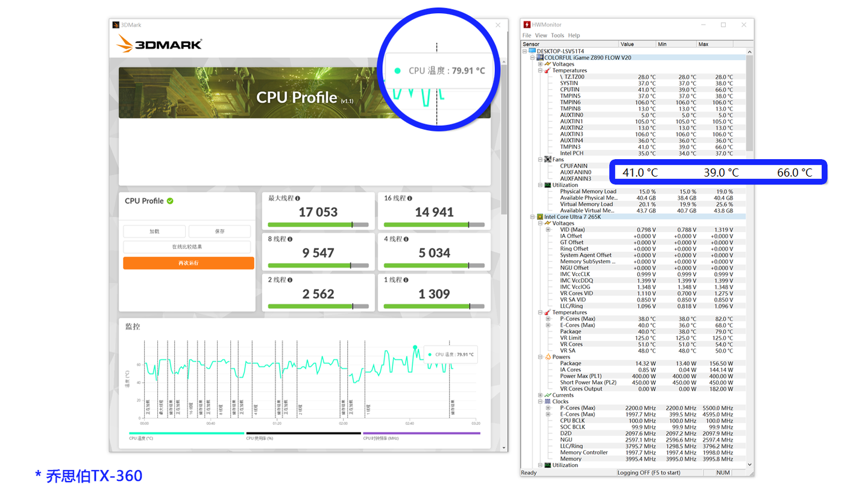Click the 3DMark title bar app icon
This screenshot has height=496, width=868.
coord(116,25)
